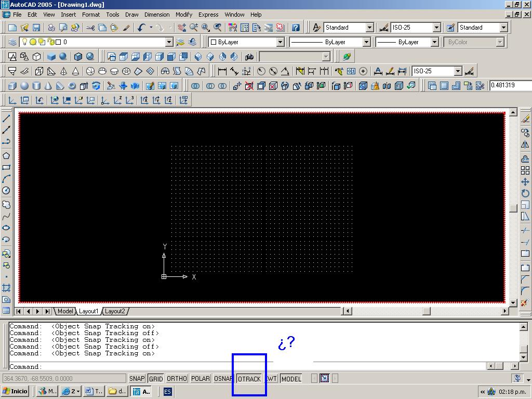Select the solid Cone tool
532x399 pixels.
point(48,86)
